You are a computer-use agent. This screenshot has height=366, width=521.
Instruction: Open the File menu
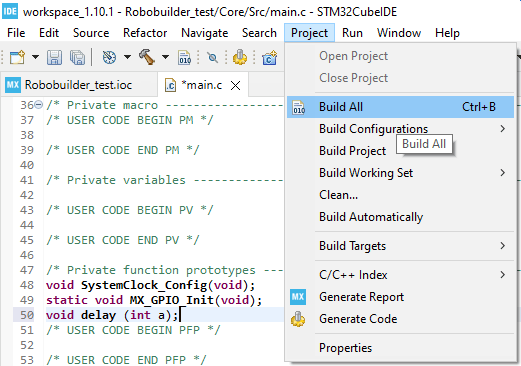click(16, 33)
